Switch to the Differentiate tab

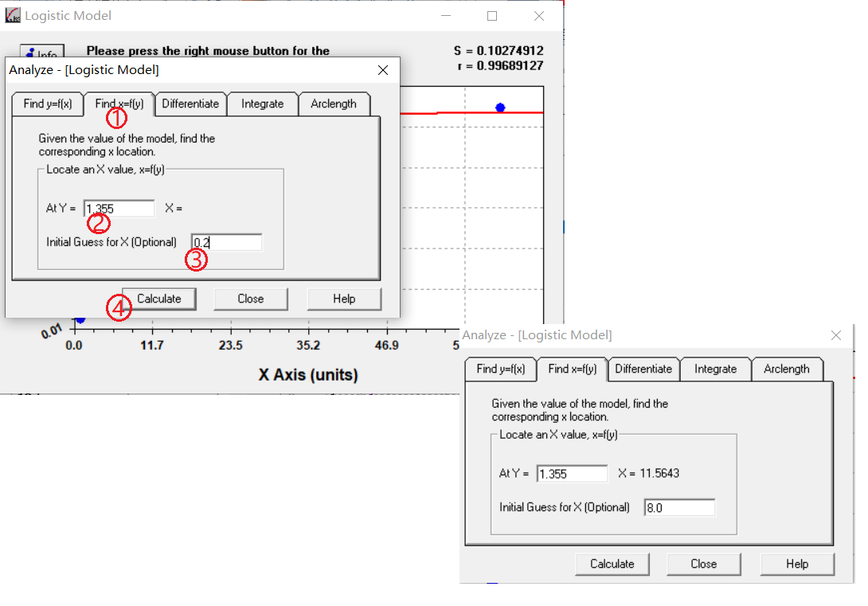coord(190,104)
